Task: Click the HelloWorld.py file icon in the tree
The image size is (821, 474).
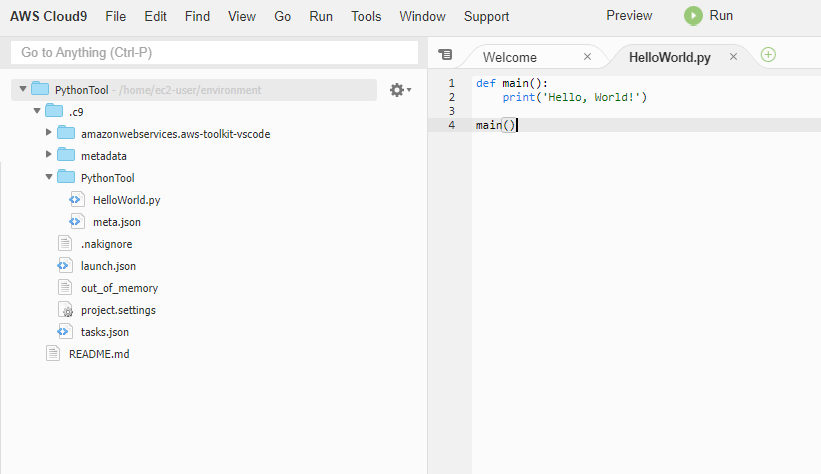Action: [76, 200]
